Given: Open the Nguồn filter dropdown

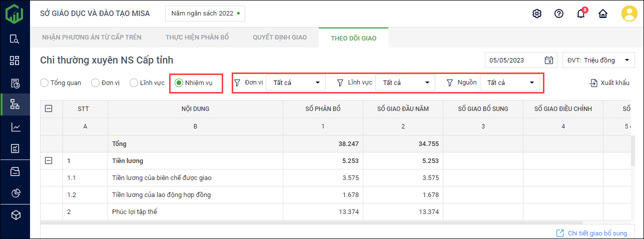Looking at the screenshot, I should [x=509, y=82].
